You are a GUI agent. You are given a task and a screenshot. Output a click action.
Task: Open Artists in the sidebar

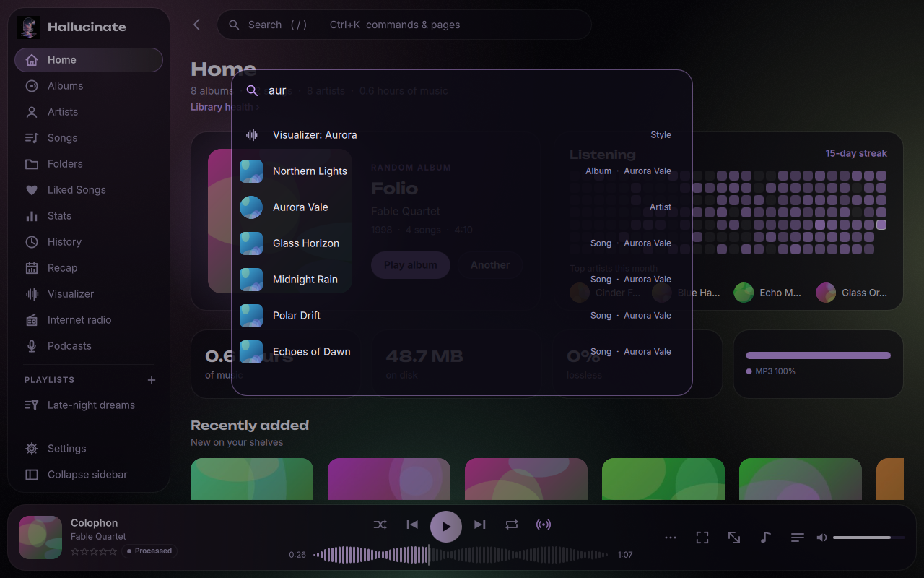click(x=89, y=112)
